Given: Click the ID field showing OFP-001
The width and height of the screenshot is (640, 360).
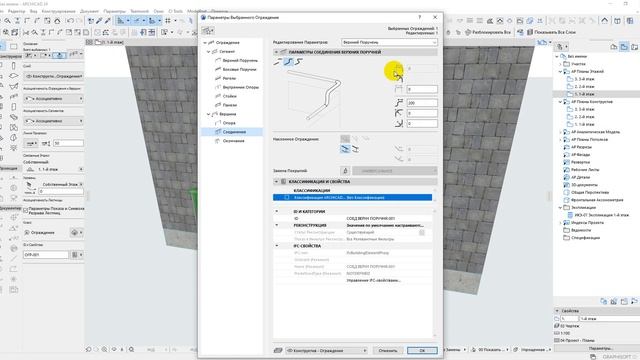Looking at the screenshot, I should [x=46, y=255].
